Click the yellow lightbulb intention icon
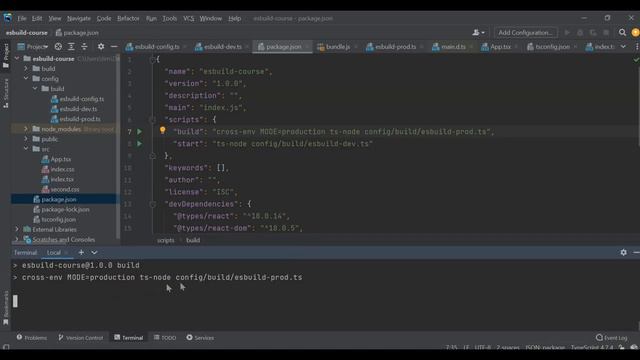The image size is (640, 360). 162,131
